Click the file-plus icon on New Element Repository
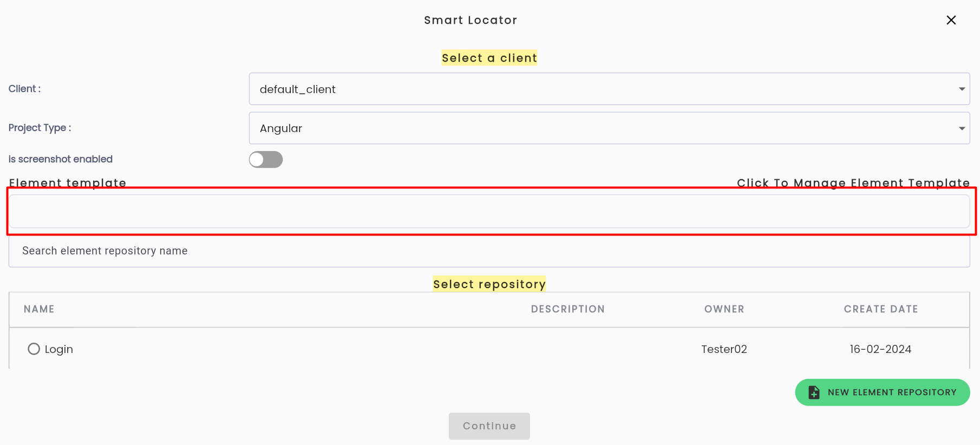Screen dimensions: 980x445 (x=814, y=392)
